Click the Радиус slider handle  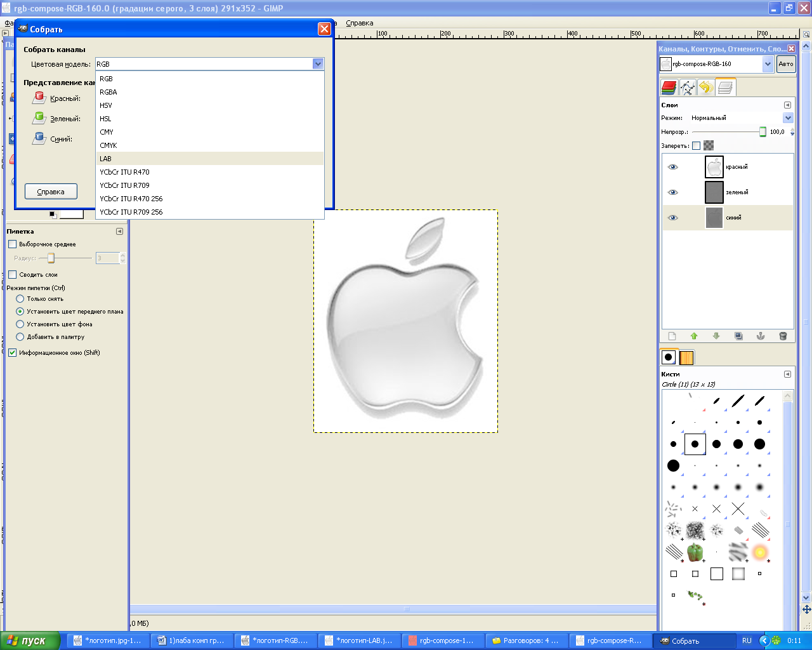(x=51, y=258)
